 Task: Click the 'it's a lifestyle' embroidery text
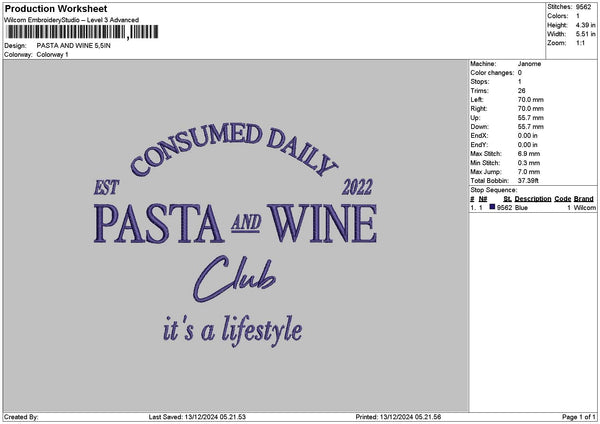tap(233, 331)
